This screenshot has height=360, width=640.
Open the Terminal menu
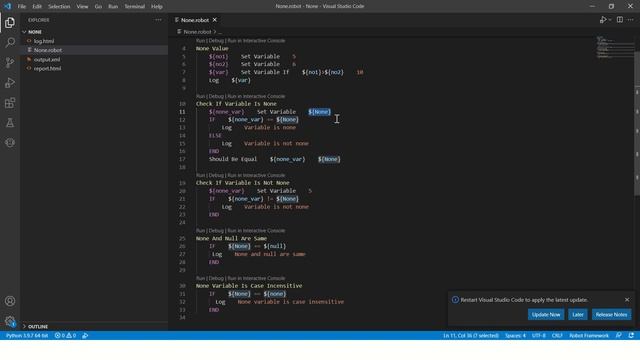pyautogui.click(x=135, y=7)
